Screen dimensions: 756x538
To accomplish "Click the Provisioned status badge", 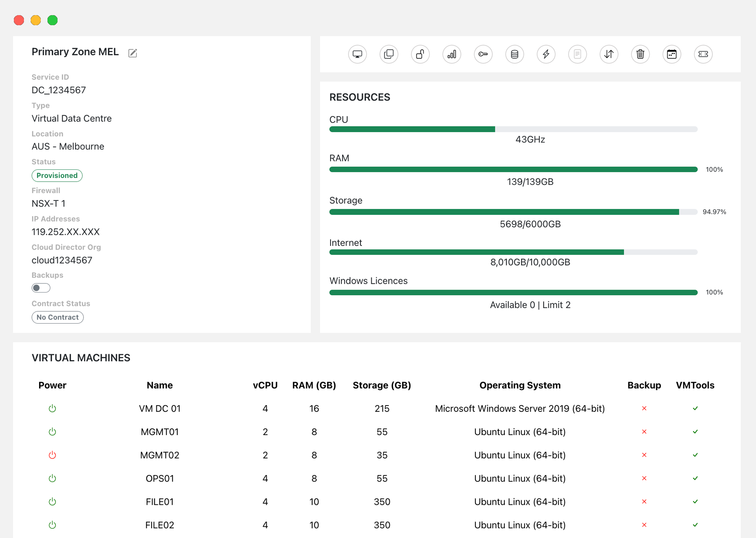I will tap(57, 175).
